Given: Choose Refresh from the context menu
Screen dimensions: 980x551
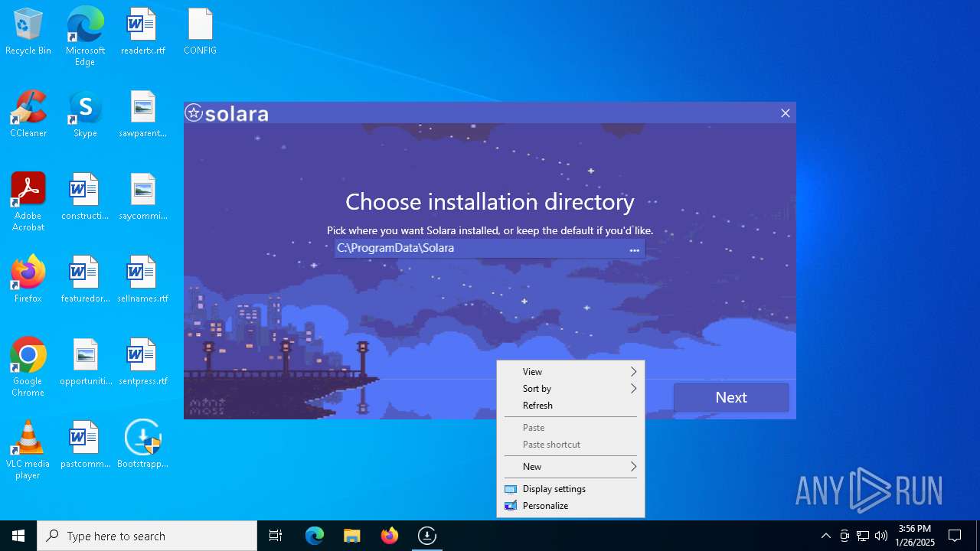Looking at the screenshot, I should [570, 406].
